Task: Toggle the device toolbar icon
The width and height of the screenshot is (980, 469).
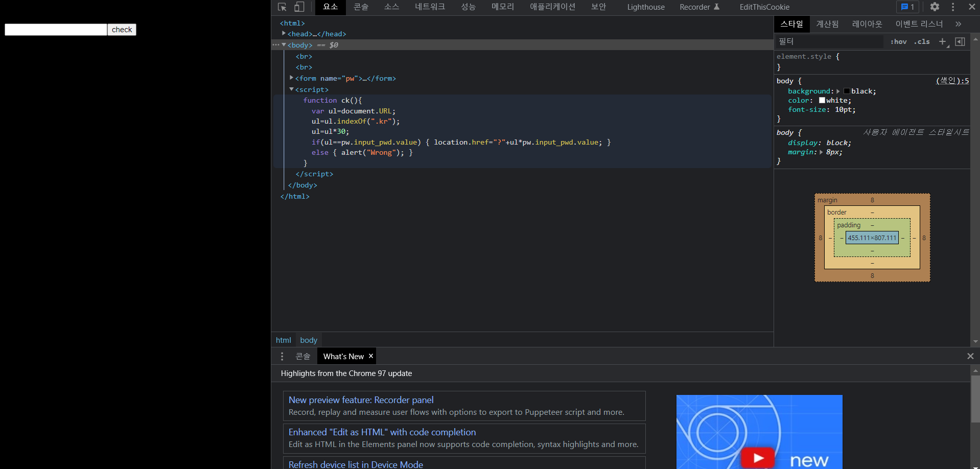Action: click(x=299, y=7)
